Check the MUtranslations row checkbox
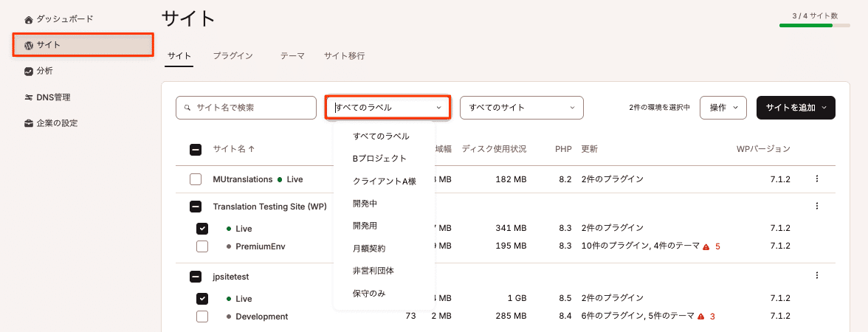 [x=196, y=179]
